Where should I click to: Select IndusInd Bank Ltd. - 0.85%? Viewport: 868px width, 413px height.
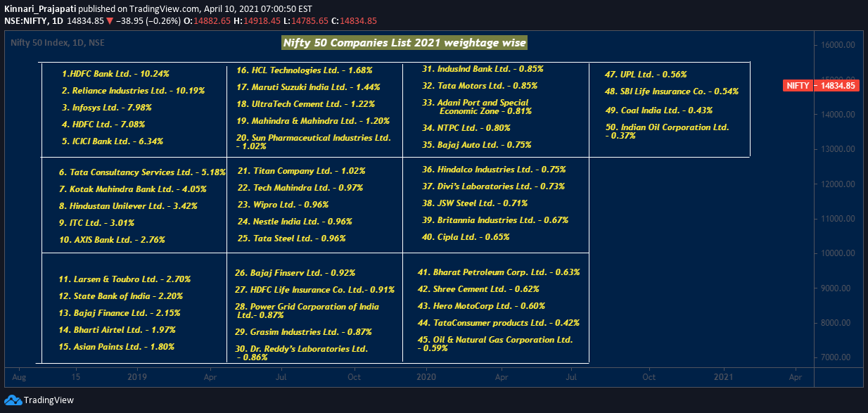click(x=483, y=69)
